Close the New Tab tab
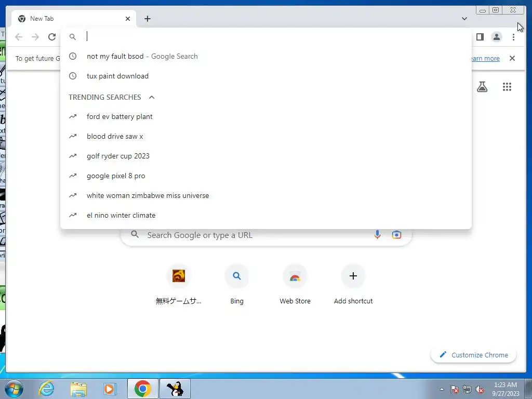Image resolution: width=532 pixels, height=399 pixels. pyautogui.click(x=128, y=19)
